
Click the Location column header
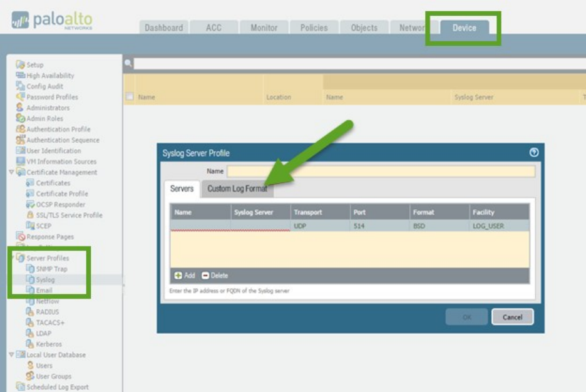[x=279, y=97]
